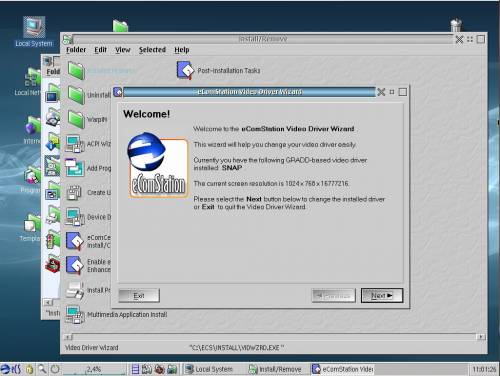Open the Edit menu in Install/Remove window
Viewport: 500px width, 376px height.
[x=100, y=50]
